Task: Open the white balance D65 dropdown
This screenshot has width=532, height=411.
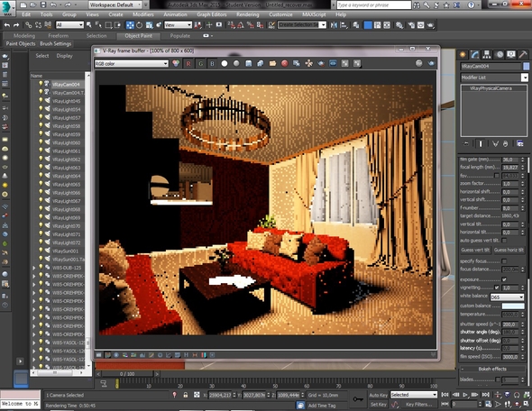Action: pyautogui.click(x=508, y=297)
